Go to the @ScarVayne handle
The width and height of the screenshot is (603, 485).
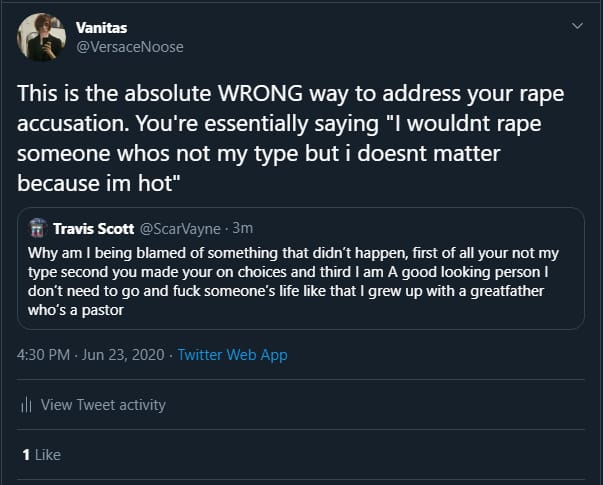coord(186,228)
